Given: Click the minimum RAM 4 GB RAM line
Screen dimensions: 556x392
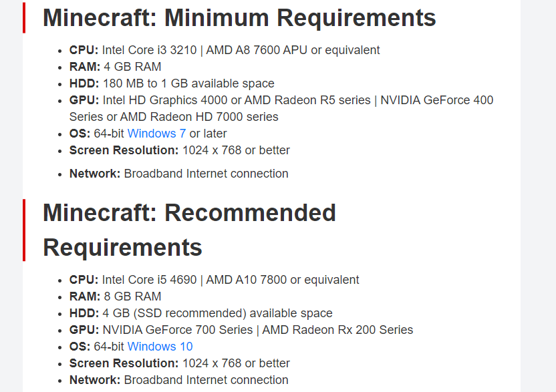Looking at the screenshot, I should (x=115, y=67).
